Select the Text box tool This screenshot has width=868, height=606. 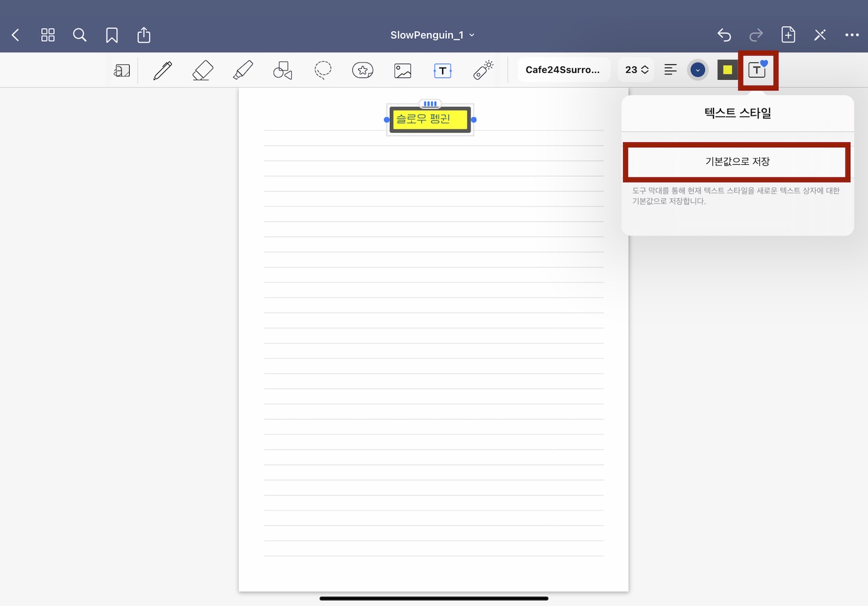(443, 71)
